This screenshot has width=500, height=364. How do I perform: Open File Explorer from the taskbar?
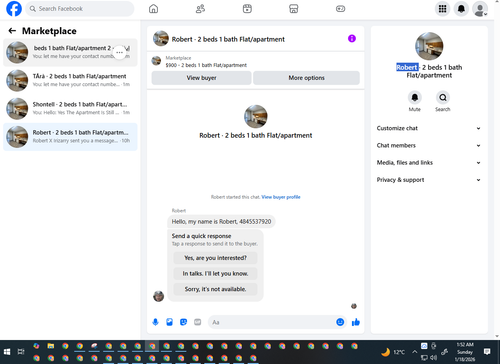(x=51, y=346)
